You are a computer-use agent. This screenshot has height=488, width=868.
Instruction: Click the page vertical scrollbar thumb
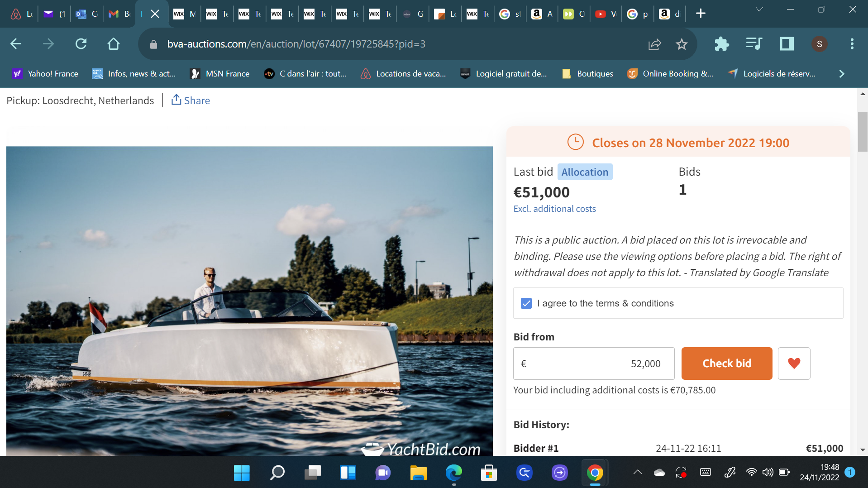(x=863, y=131)
